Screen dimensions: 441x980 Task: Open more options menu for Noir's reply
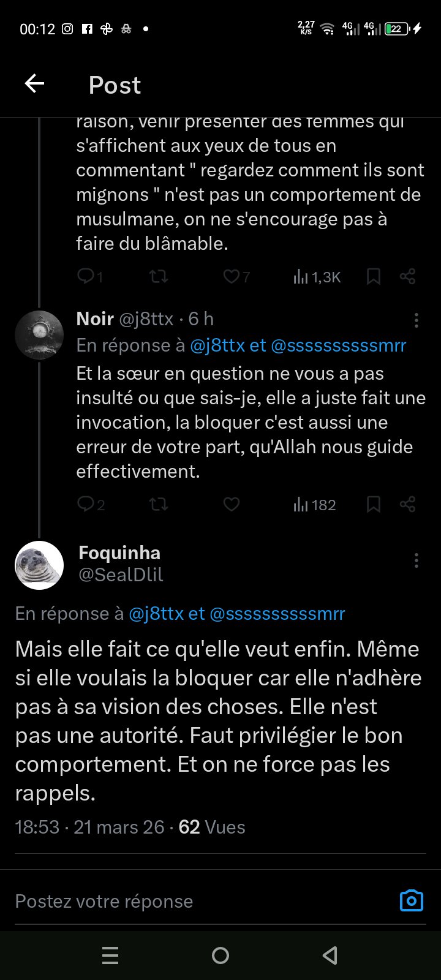tap(416, 320)
